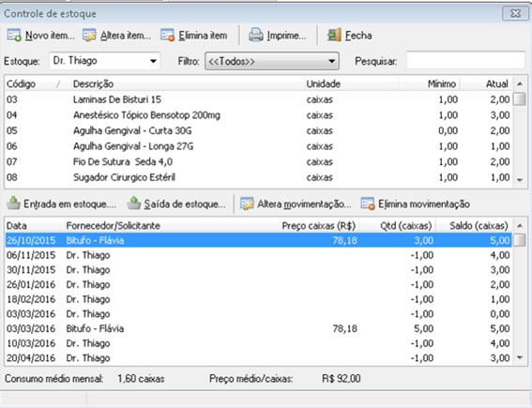Select the 03/03/2016 Bitufo - Flávia movement
Viewport: 532px width, 408px height.
click(x=258, y=328)
